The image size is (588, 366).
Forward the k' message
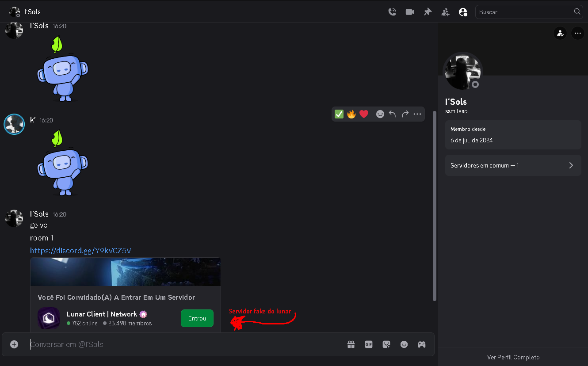coord(405,114)
